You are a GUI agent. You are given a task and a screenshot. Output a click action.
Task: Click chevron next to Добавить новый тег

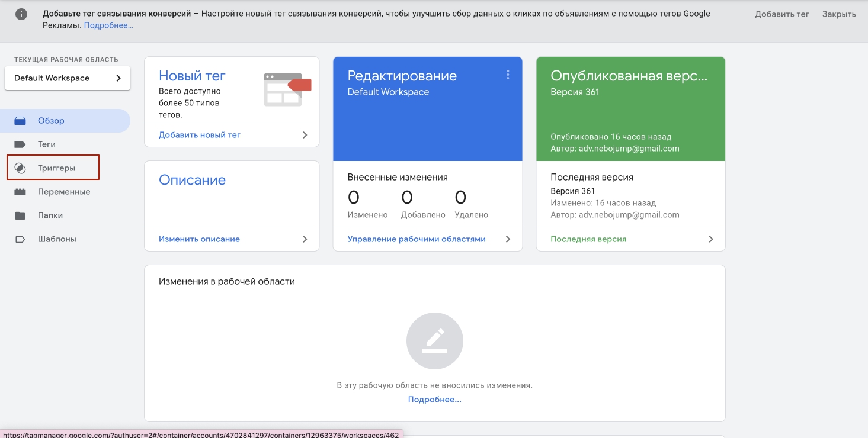[x=305, y=135]
